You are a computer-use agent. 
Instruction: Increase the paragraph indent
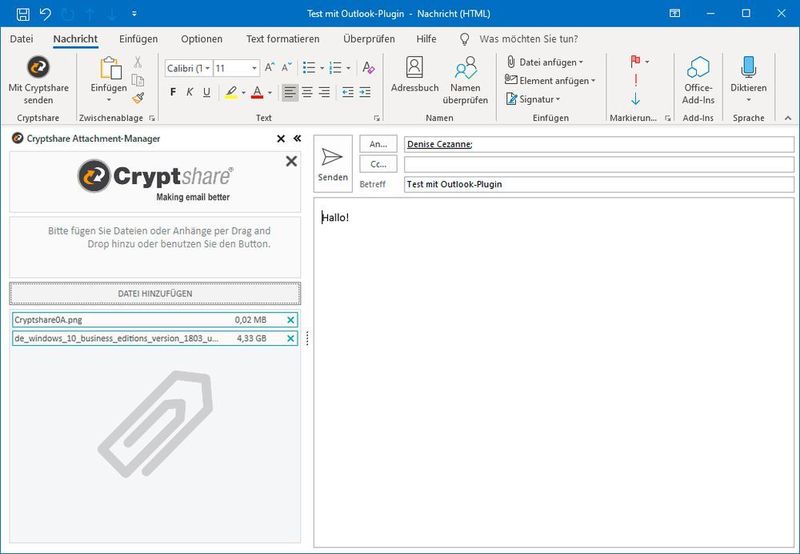pos(365,92)
